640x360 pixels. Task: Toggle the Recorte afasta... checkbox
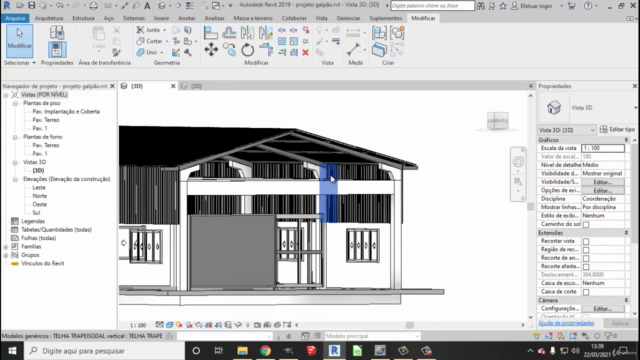coord(586,267)
